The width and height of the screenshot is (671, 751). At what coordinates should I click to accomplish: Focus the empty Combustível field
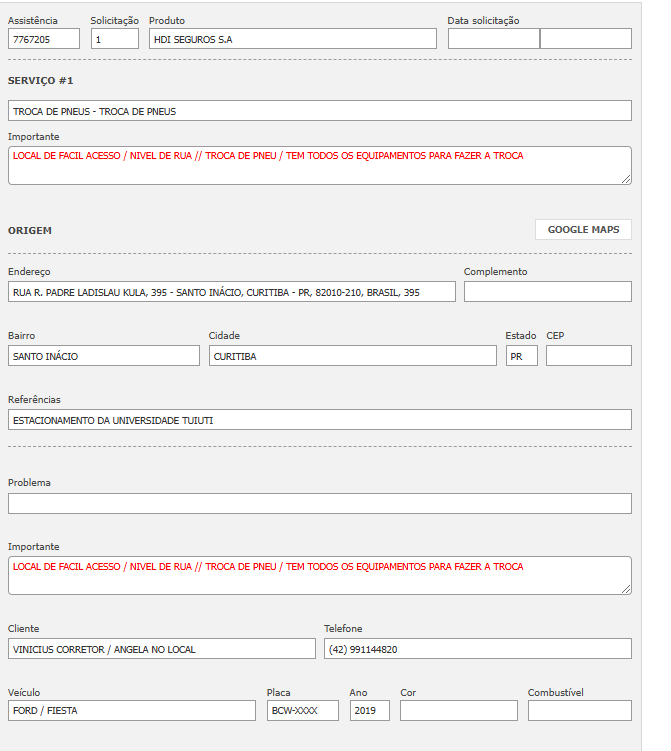[579, 711]
